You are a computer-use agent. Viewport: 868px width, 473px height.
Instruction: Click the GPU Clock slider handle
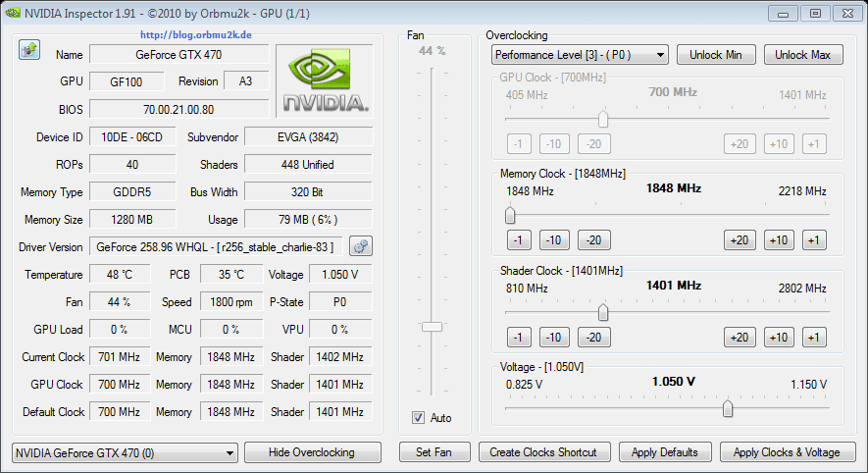point(603,119)
